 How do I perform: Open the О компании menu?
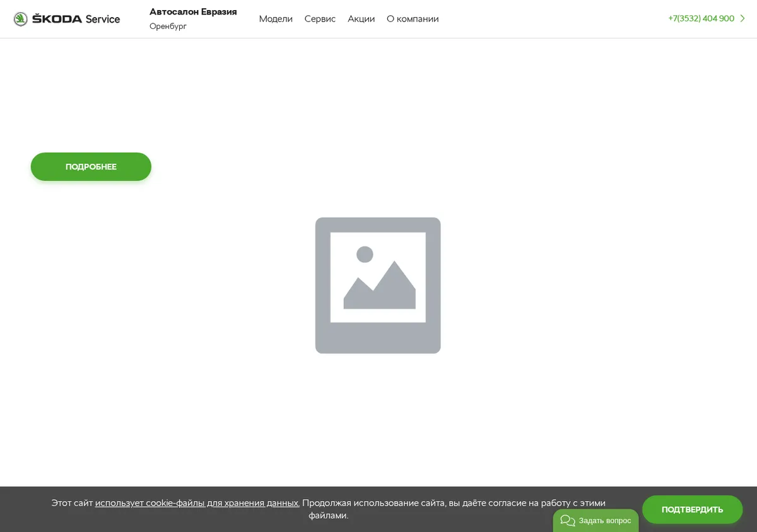point(413,19)
